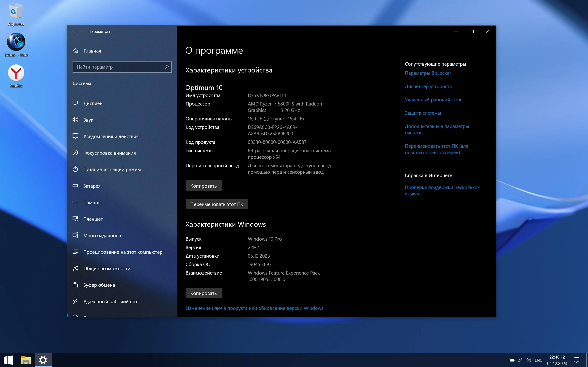Open Буфер обмена settings
The height and width of the screenshot is (367, 588).
99,285
